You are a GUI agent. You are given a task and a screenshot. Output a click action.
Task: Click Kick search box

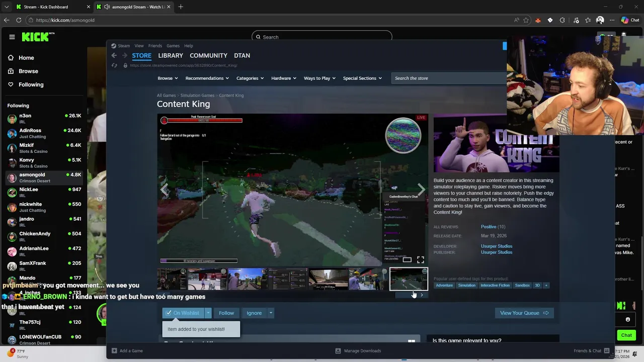[x=322, y=37]
